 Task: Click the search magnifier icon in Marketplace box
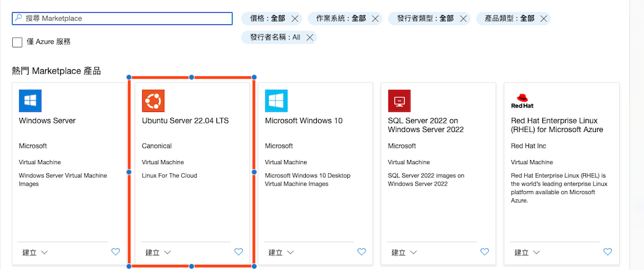(19, 18)
